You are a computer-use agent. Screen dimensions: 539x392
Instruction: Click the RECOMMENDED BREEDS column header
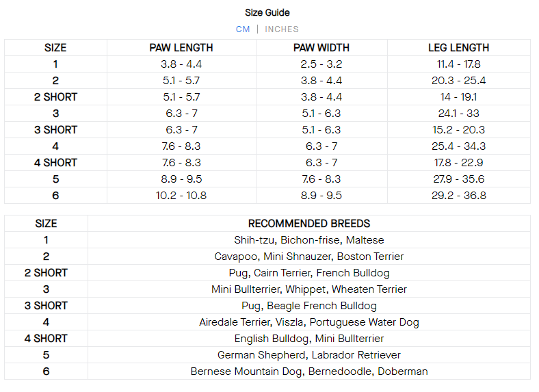309,224
